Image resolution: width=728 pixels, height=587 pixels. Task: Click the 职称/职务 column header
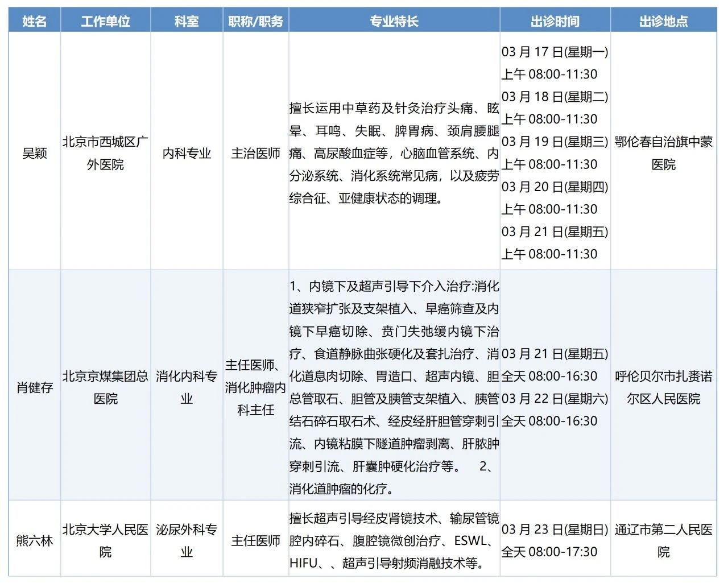[x=255, y=22]
